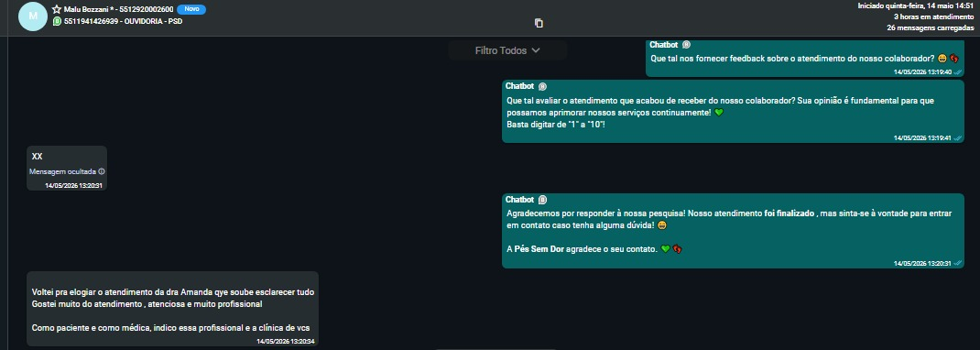Click the copy icon in the header
The image size is (980, 350).
[539, 23]
